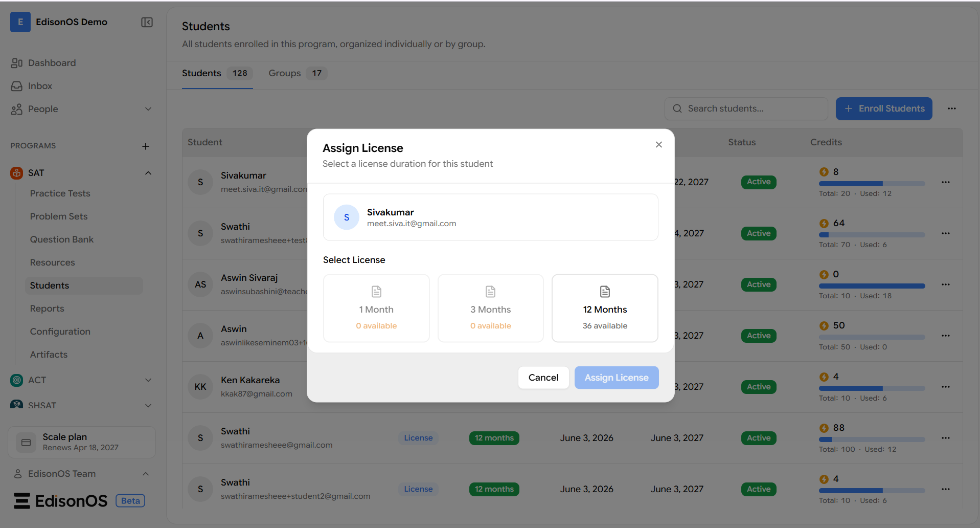Close the Assign License dialog
This screenshot has width=980, height=528.
(x=659, y=145)
